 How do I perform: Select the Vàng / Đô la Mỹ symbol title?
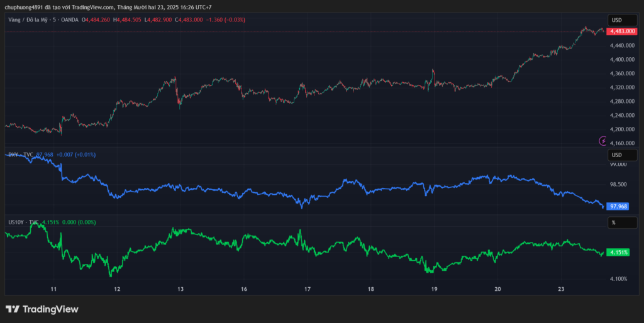coord(42,20)
